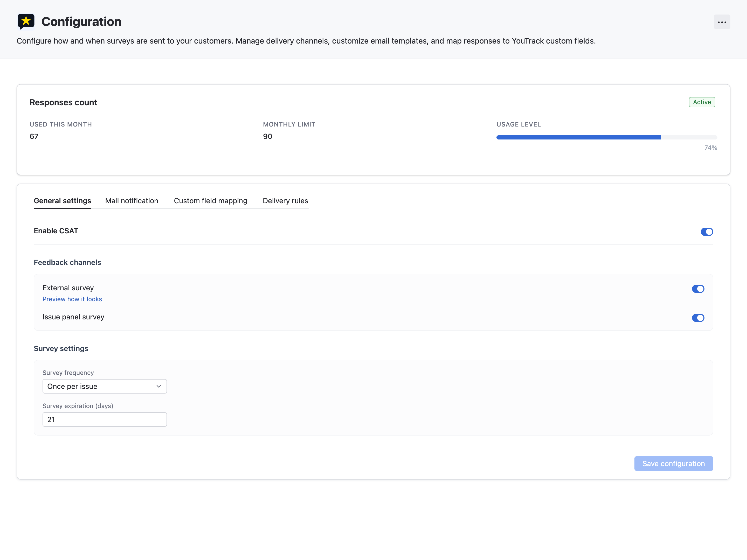Click the 74% usage value
The width and height of the screenshot is (747, 560).
pyautogui.click(x=710, y=148)
